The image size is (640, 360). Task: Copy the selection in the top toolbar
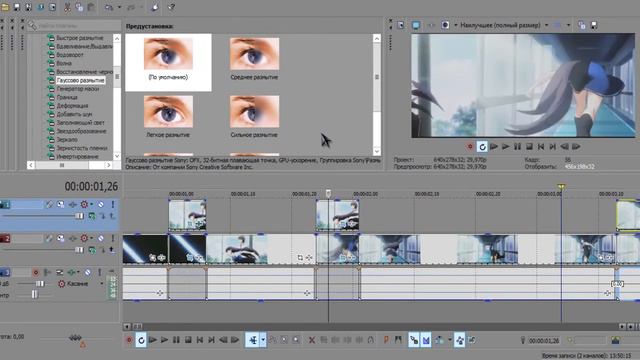pyautogui.click(x=79, y=7)
